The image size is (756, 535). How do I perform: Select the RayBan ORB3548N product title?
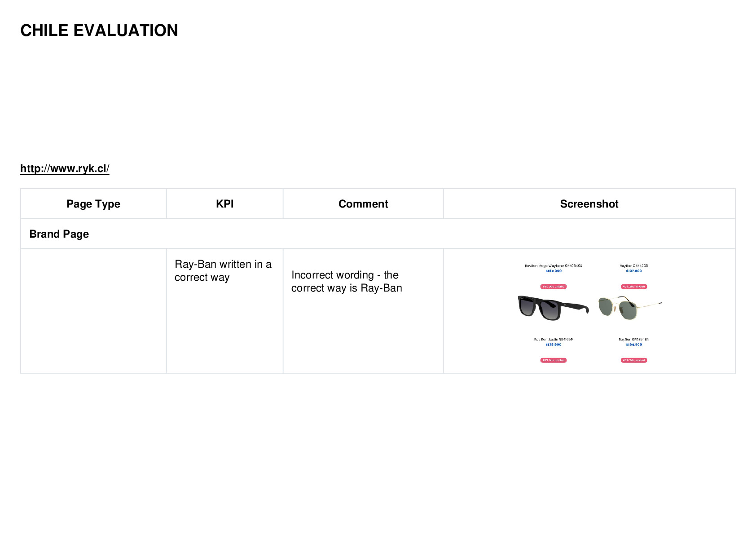point(633,339)
